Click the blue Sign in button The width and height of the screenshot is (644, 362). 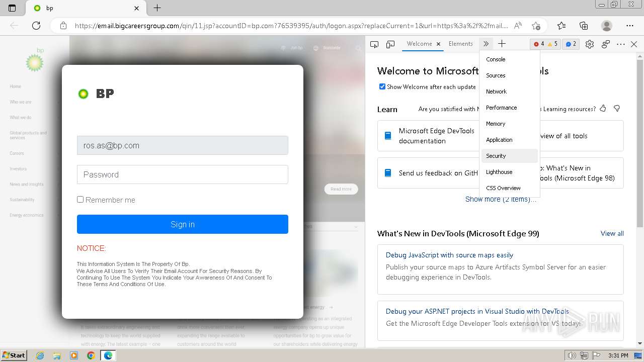click(x=183, y=224)
